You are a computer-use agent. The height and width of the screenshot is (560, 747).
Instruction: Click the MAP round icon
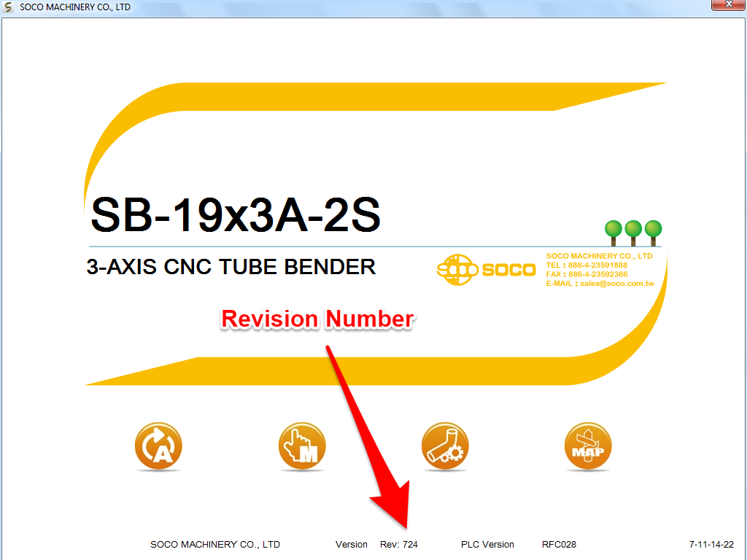587,446
